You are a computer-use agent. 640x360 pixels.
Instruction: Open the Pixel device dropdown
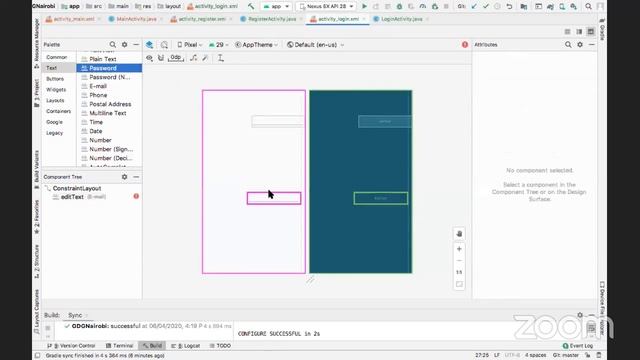(190, 45)
